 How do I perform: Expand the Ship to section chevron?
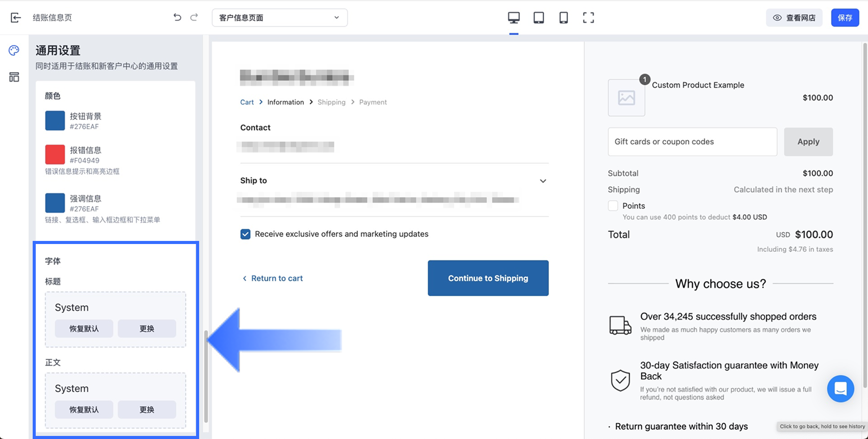[x=543, y=181]
